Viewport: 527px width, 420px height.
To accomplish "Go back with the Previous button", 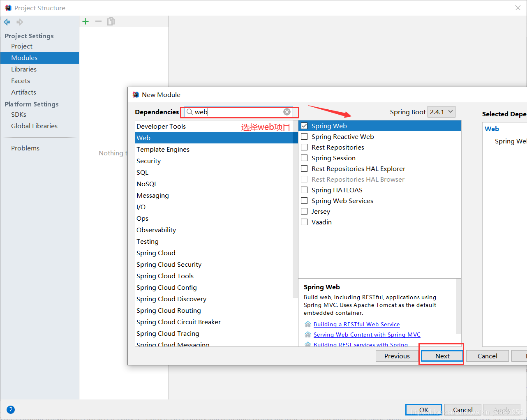I will tap(397, 356).
